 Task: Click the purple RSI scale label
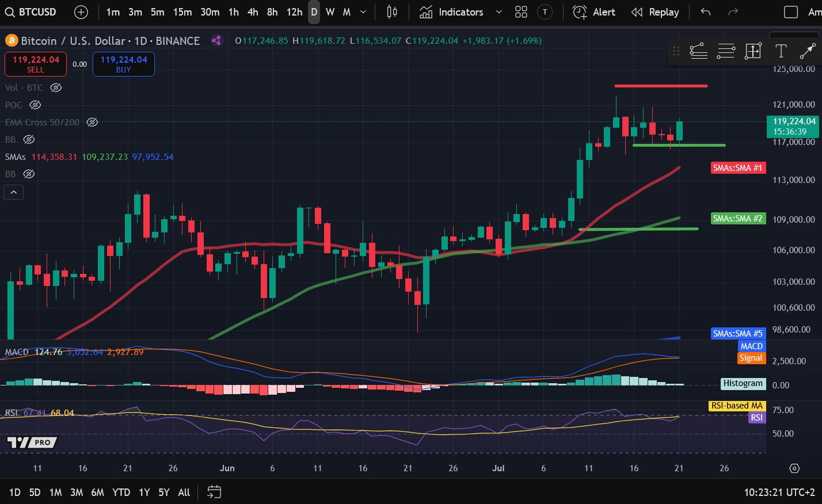pyautogui.click(x=756, y=418)
